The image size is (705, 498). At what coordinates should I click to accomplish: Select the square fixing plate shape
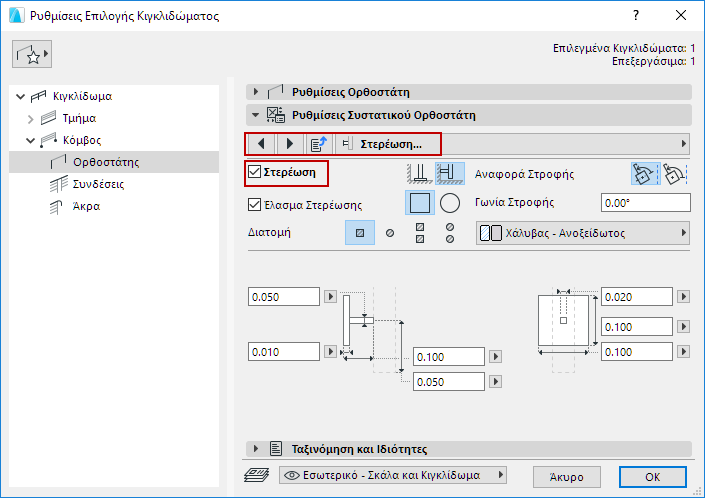click(420, 203)
